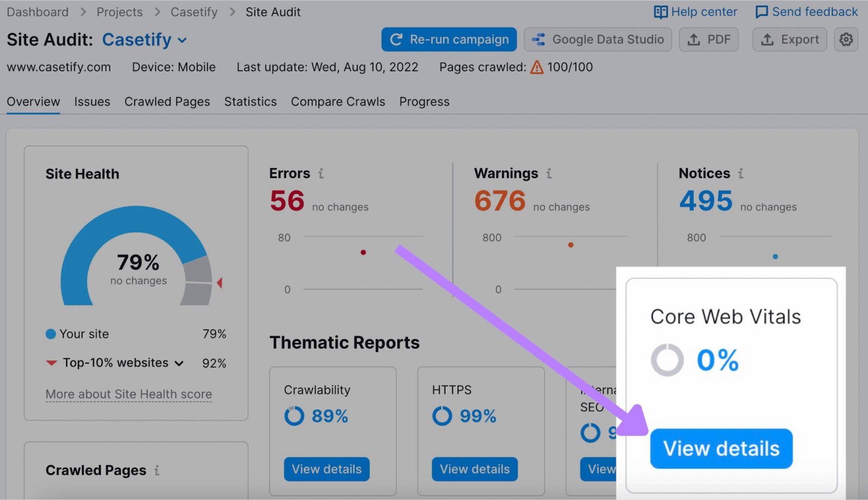Click the Crawlability 89% value
The image size is (868, 500).
[330, 416]
